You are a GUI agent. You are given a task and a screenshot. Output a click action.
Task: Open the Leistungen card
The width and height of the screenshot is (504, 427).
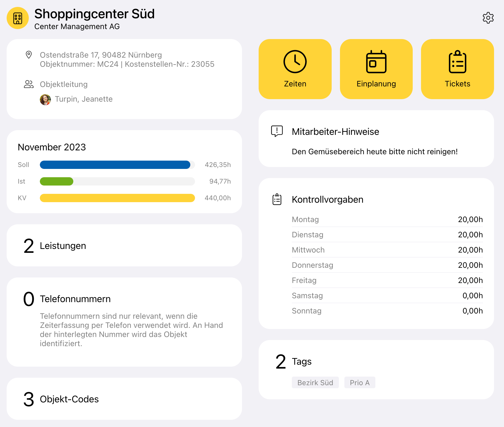click(124, 246)
